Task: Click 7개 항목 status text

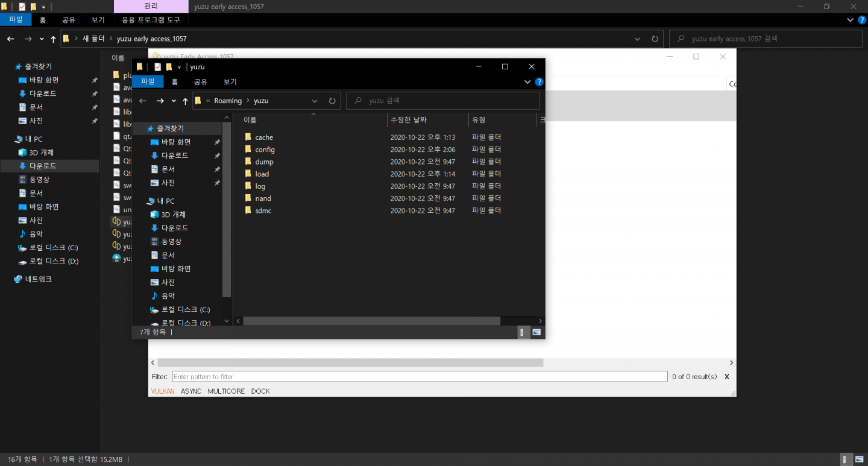Action: (153, 332)
